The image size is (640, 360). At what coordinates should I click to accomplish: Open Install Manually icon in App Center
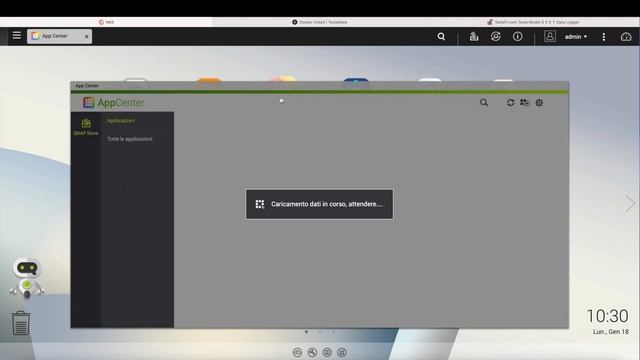click(x=524, y=102)
